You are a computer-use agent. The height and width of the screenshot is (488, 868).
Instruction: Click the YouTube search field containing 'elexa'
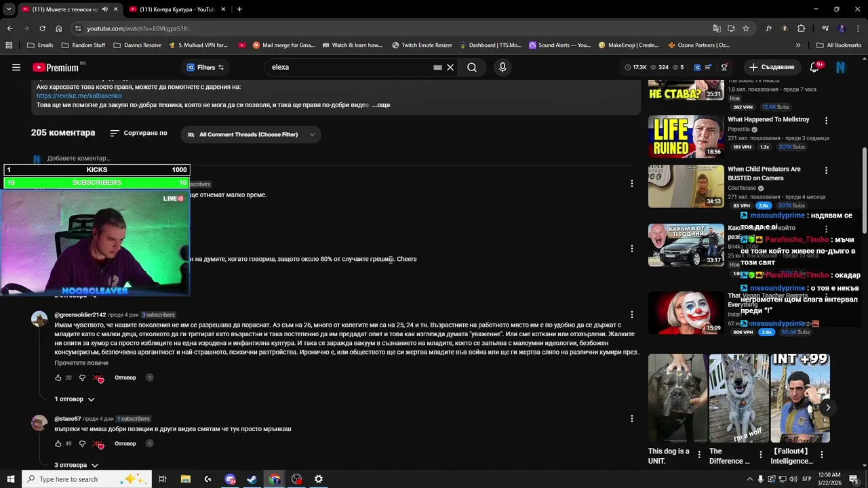tap(349, 67)
